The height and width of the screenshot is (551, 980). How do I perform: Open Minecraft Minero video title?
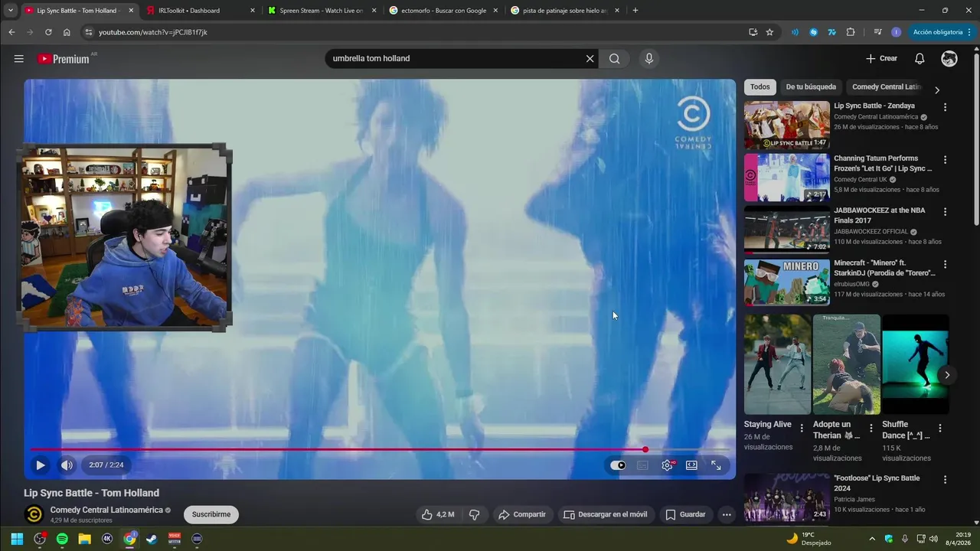[x=884, y=268]
